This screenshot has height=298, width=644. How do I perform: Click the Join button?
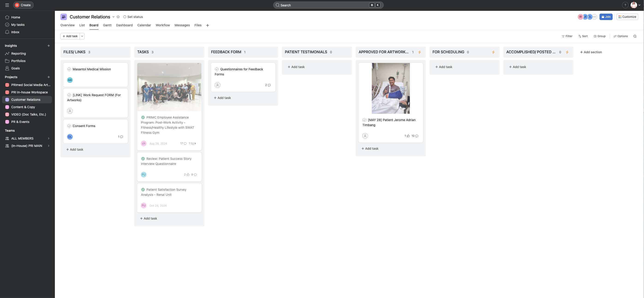coord(606,17)
